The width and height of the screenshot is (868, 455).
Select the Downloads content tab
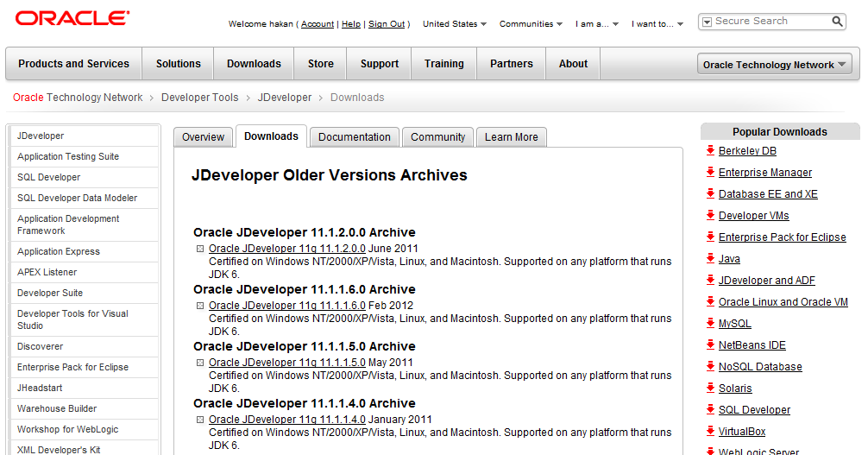coord(271,136)
